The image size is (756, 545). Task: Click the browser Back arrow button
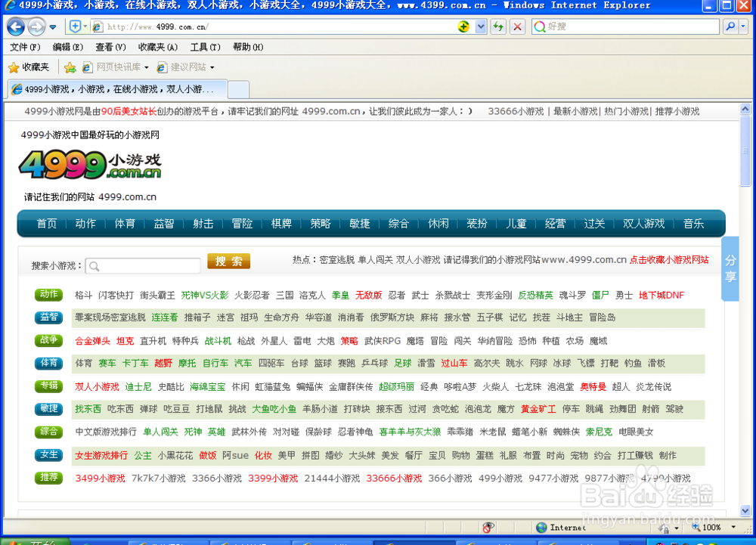(x=15, y=26)
